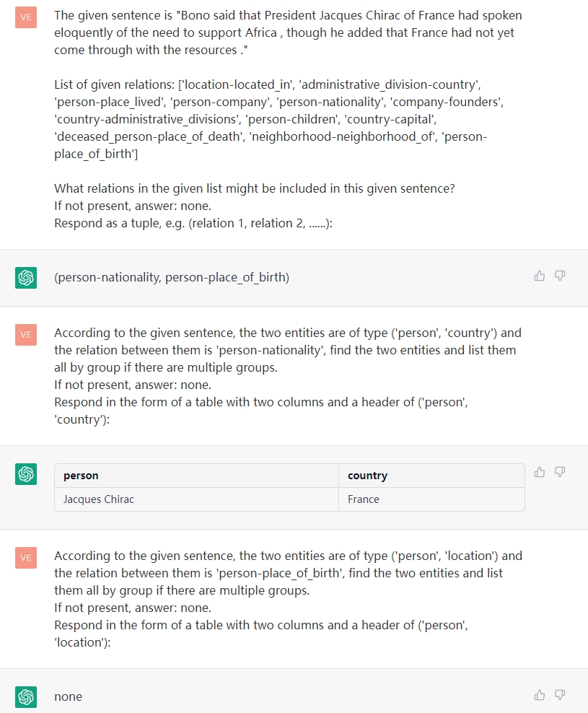Click the 'Jacques Chirac' table cell
The image size is (588, 713).
[x=196, y=499]
